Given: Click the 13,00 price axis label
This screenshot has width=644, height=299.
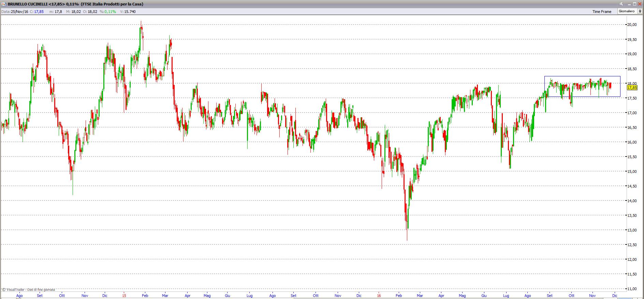Looking at the screenshot, I should [632, 230].
